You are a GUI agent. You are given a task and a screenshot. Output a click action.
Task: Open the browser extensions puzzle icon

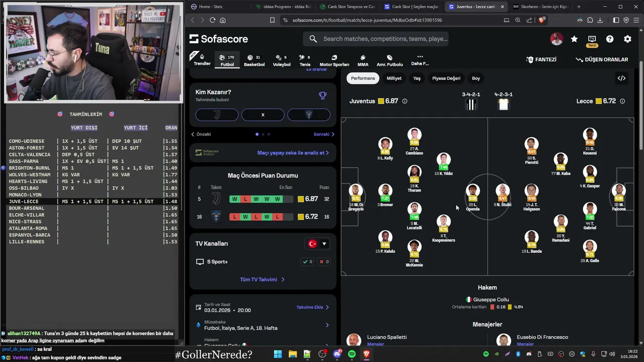click(590, 20)
